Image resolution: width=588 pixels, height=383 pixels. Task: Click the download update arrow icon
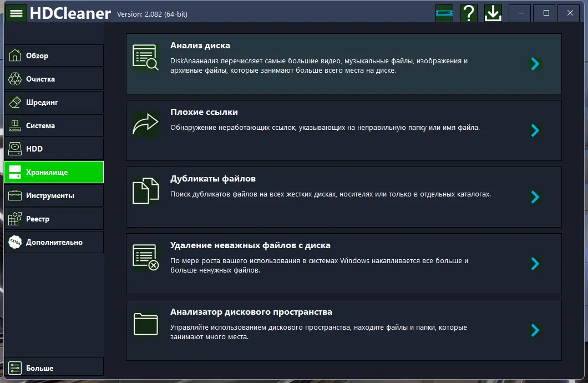click(493, 13)
